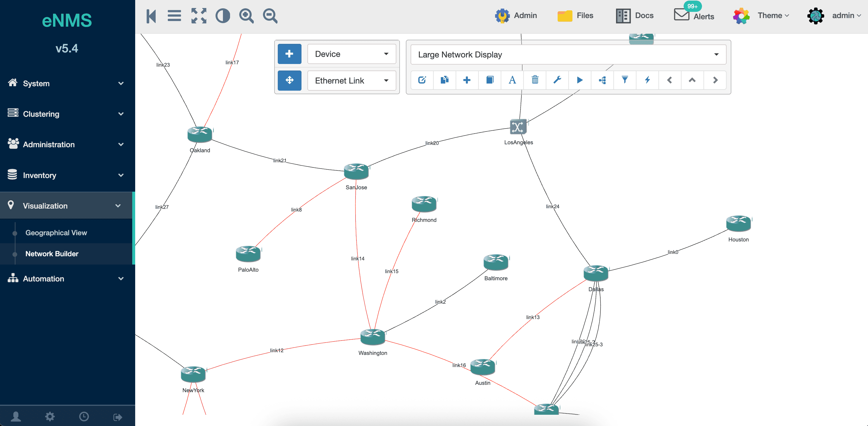Click the duplicate network copy icon
This screenshot has height=426, width=868.
(x=444, y=80)
